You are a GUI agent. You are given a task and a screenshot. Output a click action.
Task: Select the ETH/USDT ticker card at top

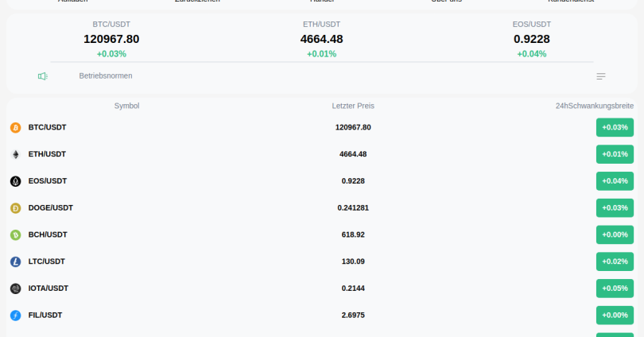pos(322,39)
